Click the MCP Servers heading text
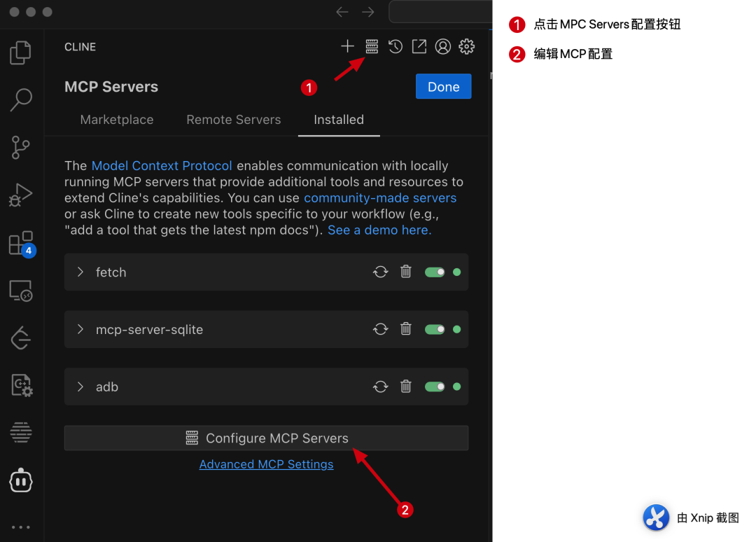Image resolution: width=756 pixels, height=542 pixels. click(111, 87)
